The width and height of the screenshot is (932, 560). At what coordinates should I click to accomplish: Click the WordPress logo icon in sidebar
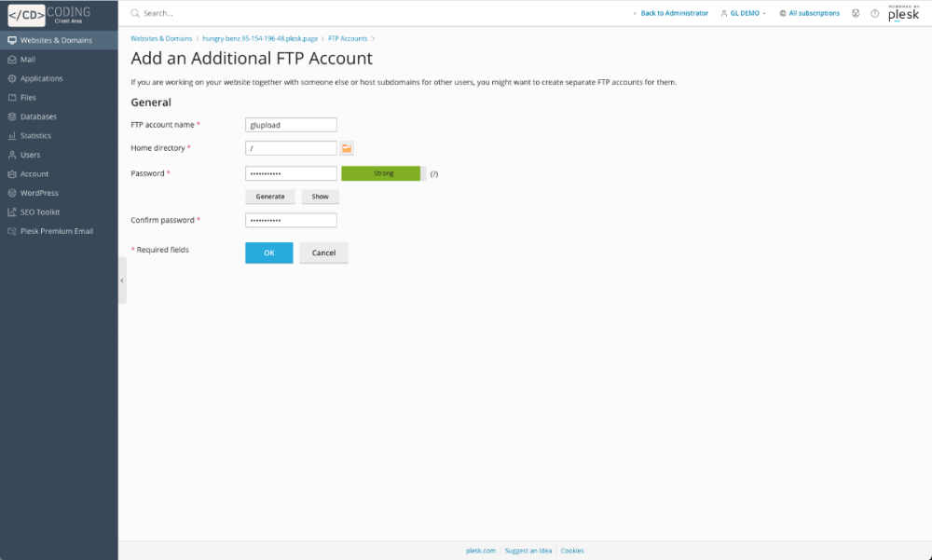(x=12, y=193)
